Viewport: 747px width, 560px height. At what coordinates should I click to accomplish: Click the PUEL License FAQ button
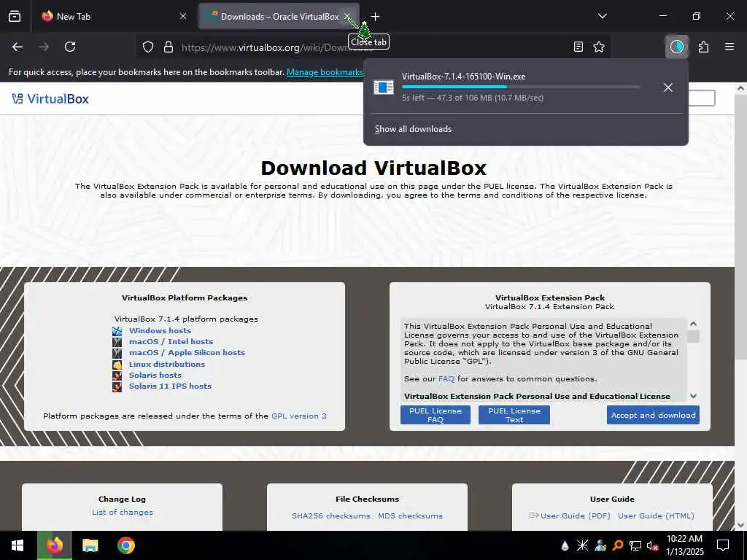point(436,415)
